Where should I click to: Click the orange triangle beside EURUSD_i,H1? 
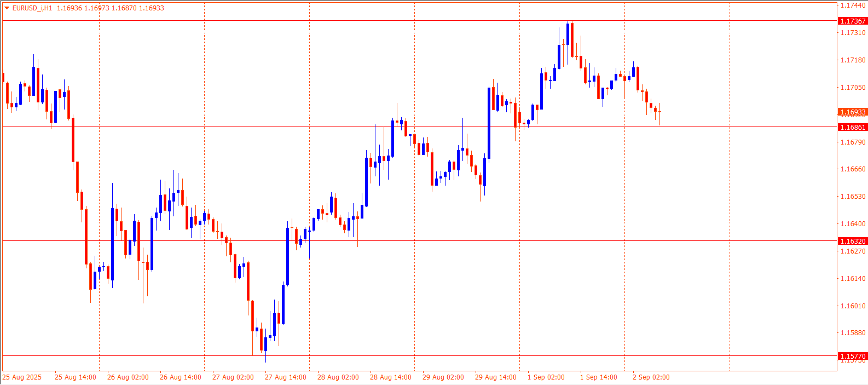[x=7, y=8]
